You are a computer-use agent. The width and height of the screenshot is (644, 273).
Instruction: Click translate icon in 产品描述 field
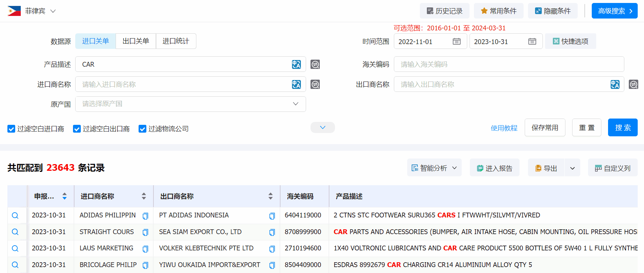(x=296, y=64)
